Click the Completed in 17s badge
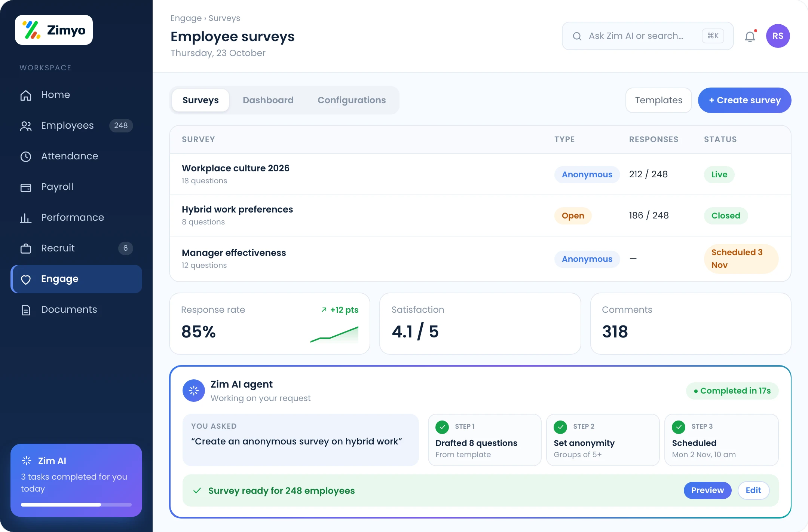The image size is (808, 532). pos(732,391)
